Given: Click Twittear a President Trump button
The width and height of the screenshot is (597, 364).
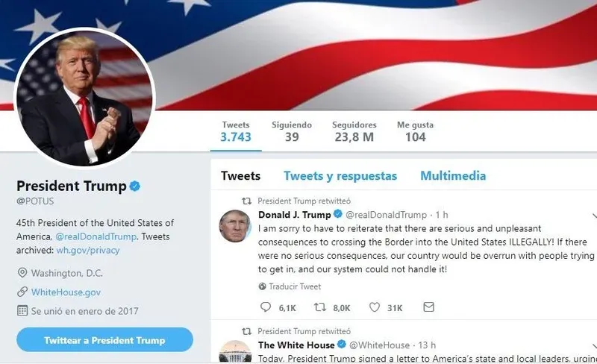Looking at the screenshot, I should pyautogui.click(x=104, y=339).
